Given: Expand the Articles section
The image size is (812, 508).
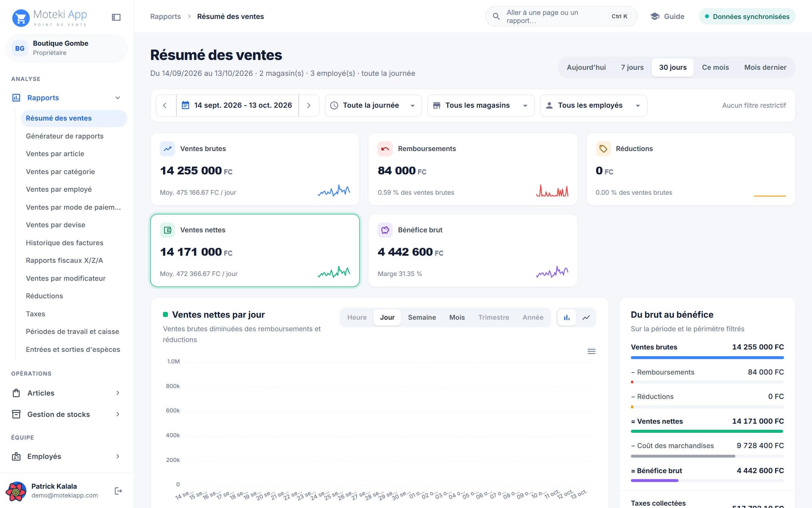Looking at the screenshot, I should pyautogui.click(x=67, y=393).
